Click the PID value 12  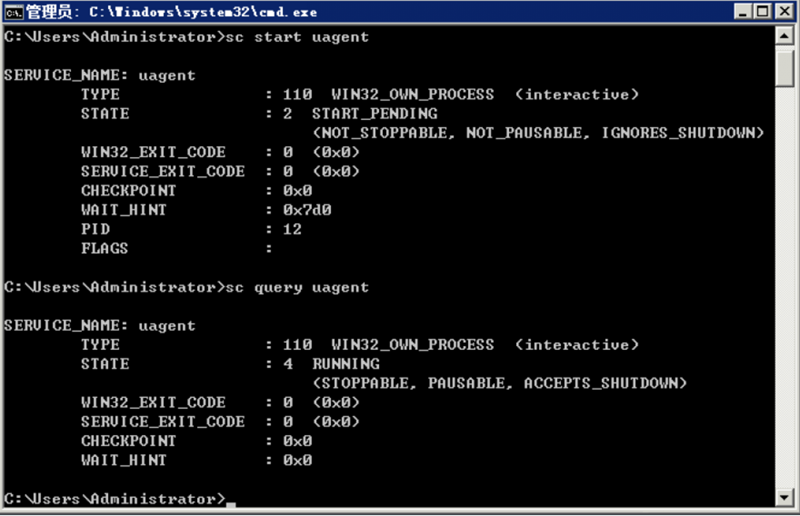coord(292,229)
